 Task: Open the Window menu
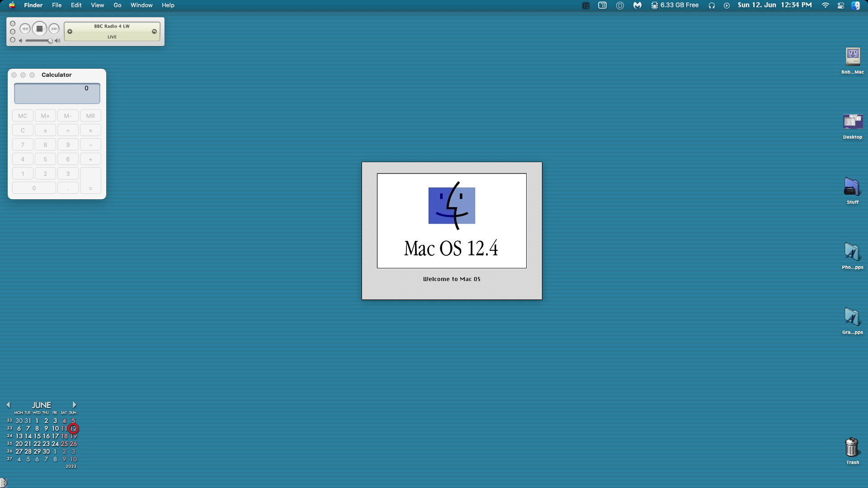[x=142, y=5]
